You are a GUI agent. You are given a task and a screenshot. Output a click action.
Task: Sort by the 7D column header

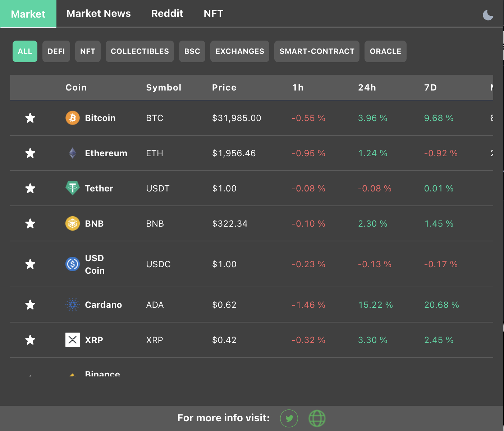point(430,88)
